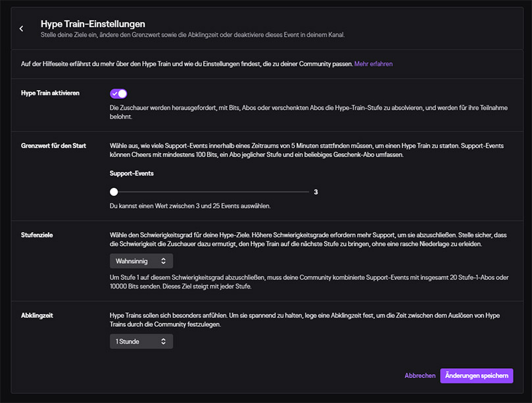Viewport: 532px width, 403px height.
Task: Save with Änderungen speichern button
Action: pos(476,375)
